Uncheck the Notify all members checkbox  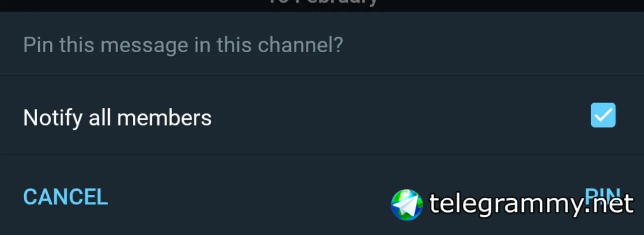point(603,115)
